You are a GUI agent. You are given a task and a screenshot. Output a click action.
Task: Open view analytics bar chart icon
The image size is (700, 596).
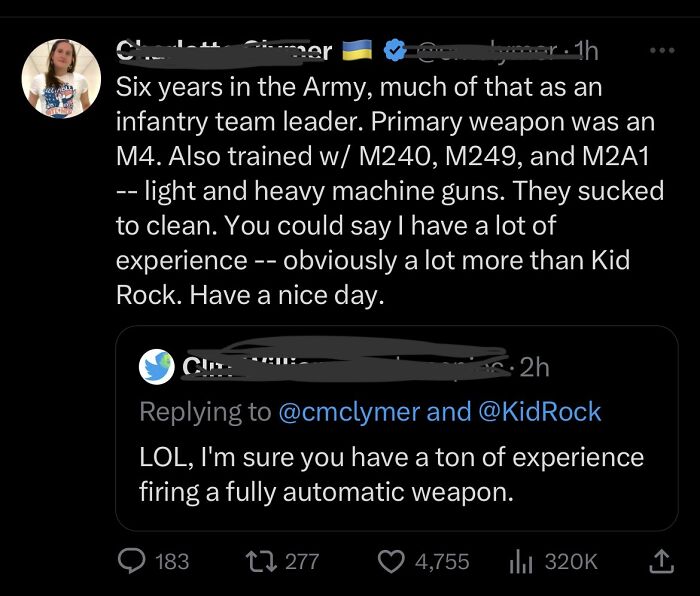tap(517, 562)
